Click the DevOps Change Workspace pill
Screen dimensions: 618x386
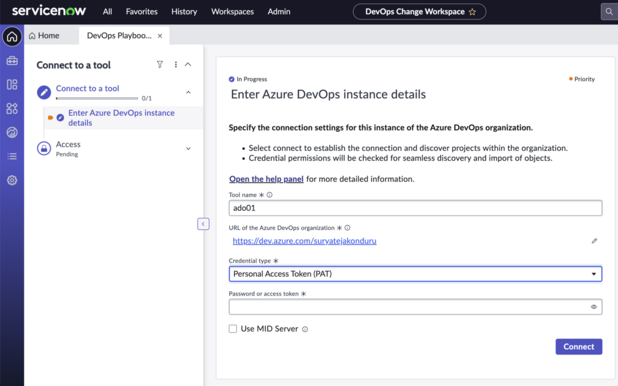[419, 12]
